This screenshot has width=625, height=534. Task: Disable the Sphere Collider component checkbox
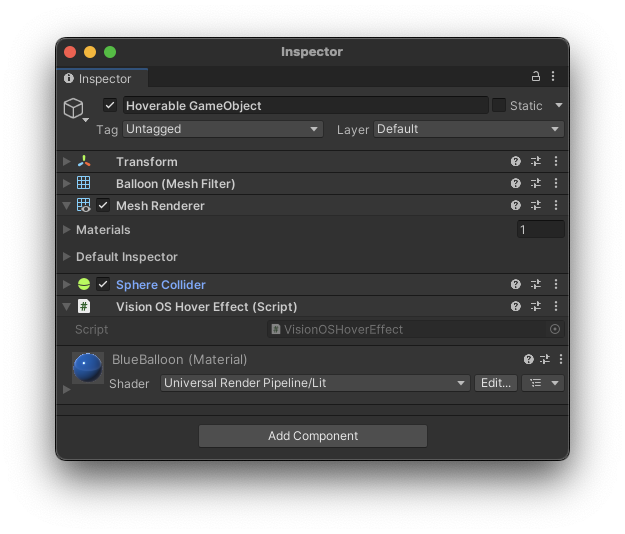coord(103,285)
